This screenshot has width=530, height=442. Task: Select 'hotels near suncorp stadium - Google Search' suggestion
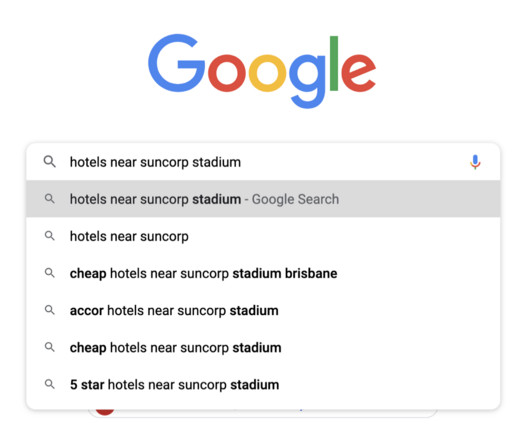click(x=263, y=199)
